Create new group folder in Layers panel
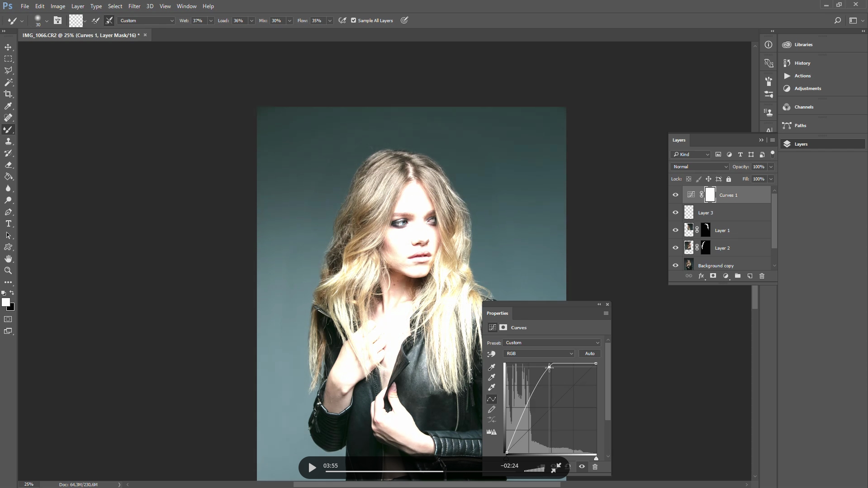This screenshot has height=488, width=868. (x=738, y=276)
